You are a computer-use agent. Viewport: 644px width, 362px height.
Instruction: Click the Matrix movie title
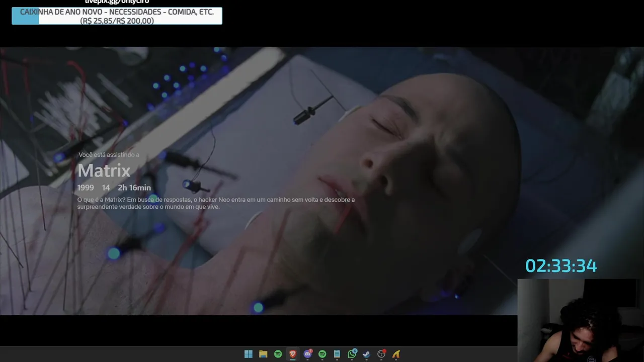(104, 171)
